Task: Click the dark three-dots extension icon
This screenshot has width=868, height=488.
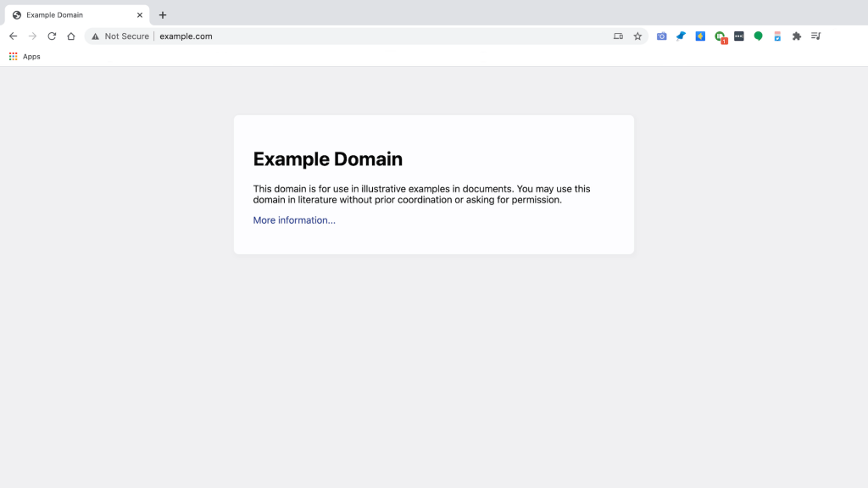Action: 739,36
